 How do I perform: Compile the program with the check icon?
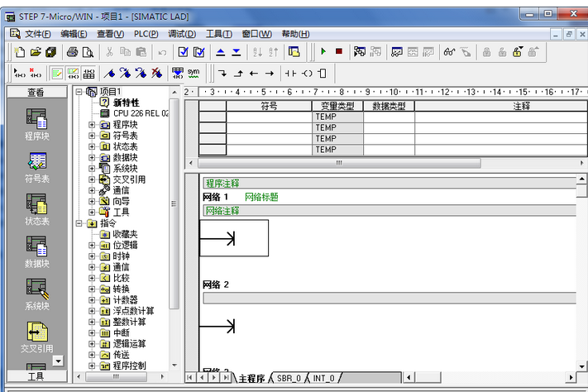[x=183, y=52]
